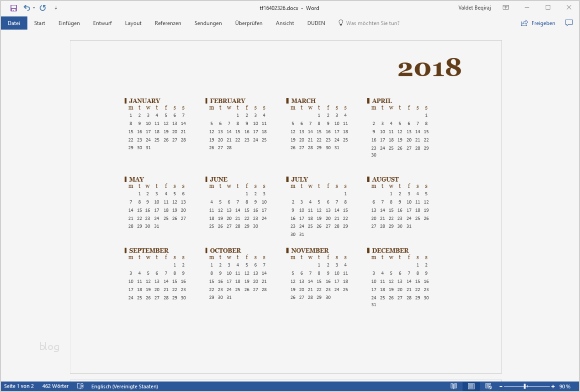Select the DUDEN tab

click(x=316, y=23)
